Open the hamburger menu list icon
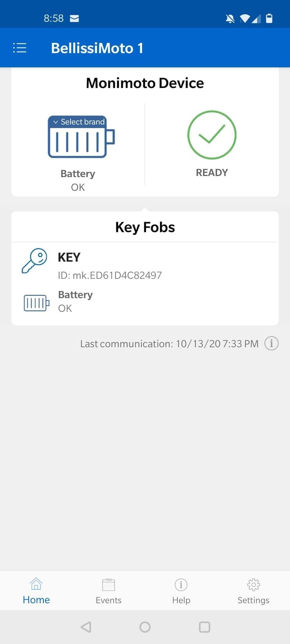 point(20,48)
